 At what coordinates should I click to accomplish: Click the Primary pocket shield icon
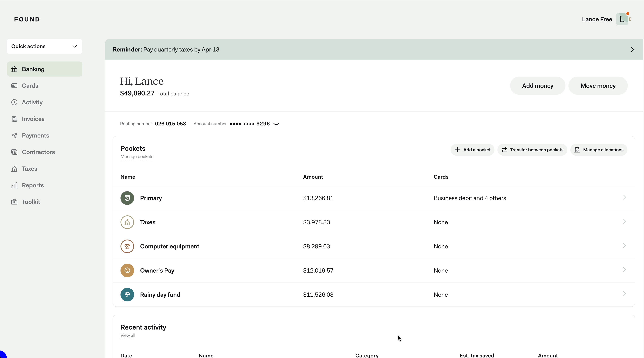[x=127, y=198]
